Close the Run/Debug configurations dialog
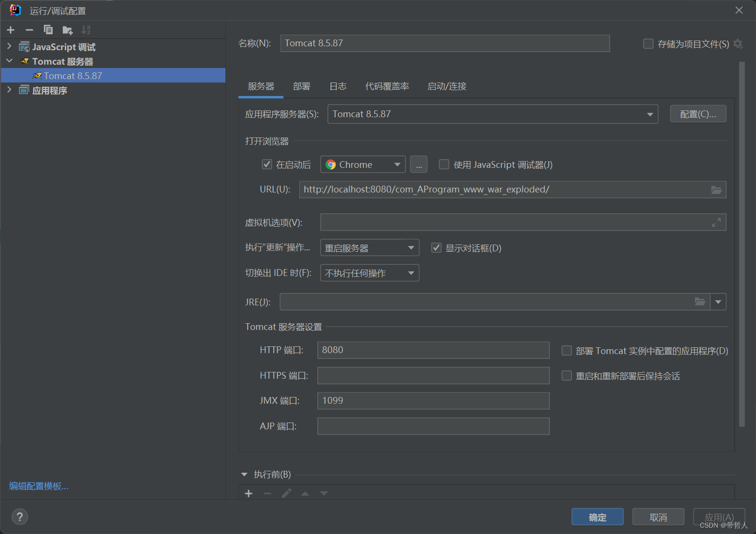756x534 pixels. click(x=739, y=10)
